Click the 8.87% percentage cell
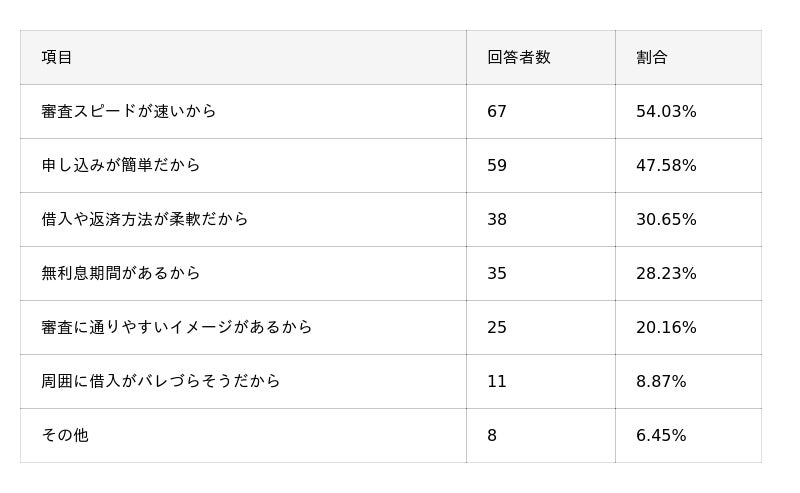This screenshot has height=493, width=800. click(x=661, y=382)
